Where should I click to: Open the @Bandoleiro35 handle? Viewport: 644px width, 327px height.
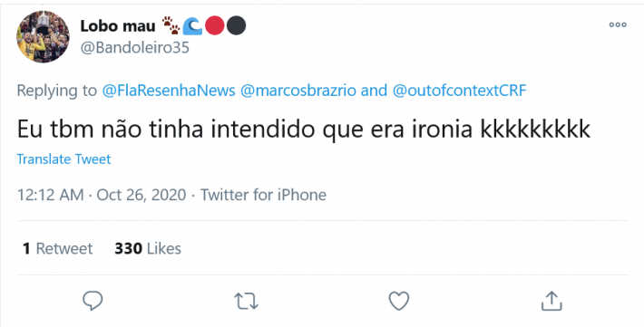pyautogui.click(x=135, y=48)
